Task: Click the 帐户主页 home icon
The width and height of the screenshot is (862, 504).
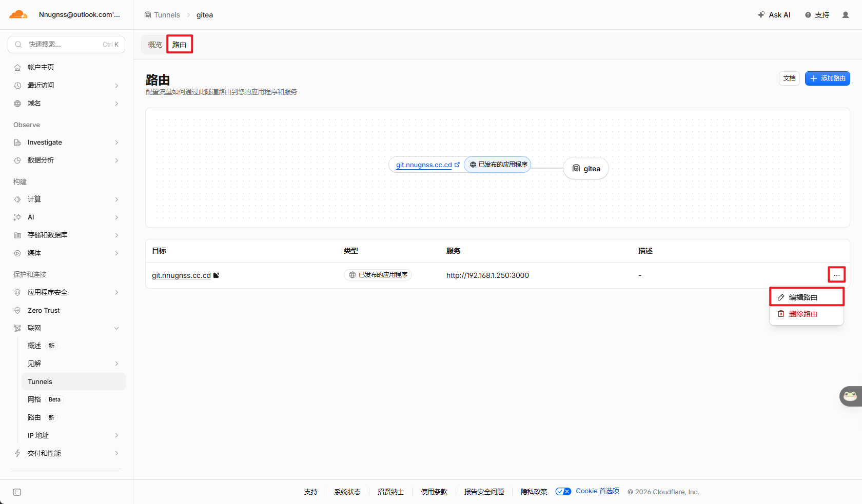Action: pos(17,67)
